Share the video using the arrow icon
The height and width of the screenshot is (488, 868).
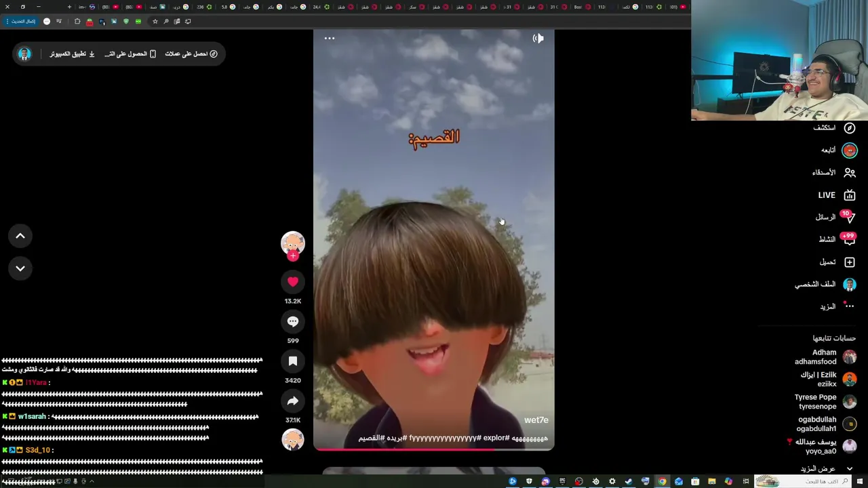293,401
